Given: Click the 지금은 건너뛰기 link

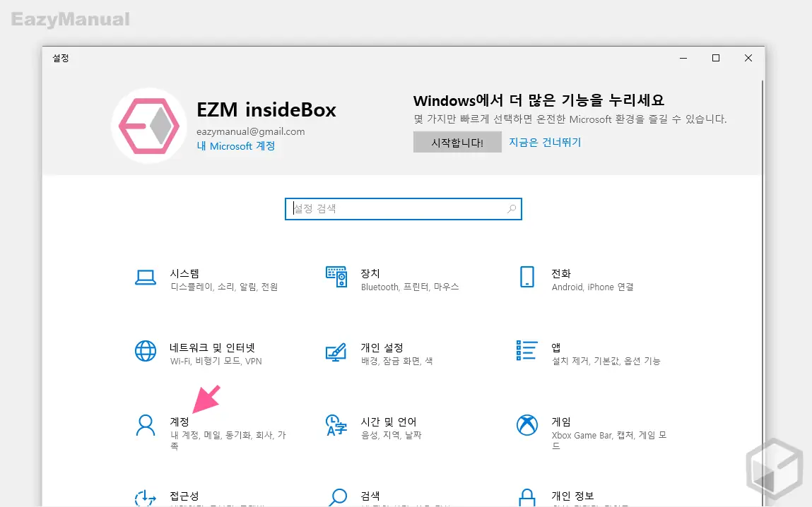Looking at the screenshot, I should pyautogui.click(x=545, y=142).
